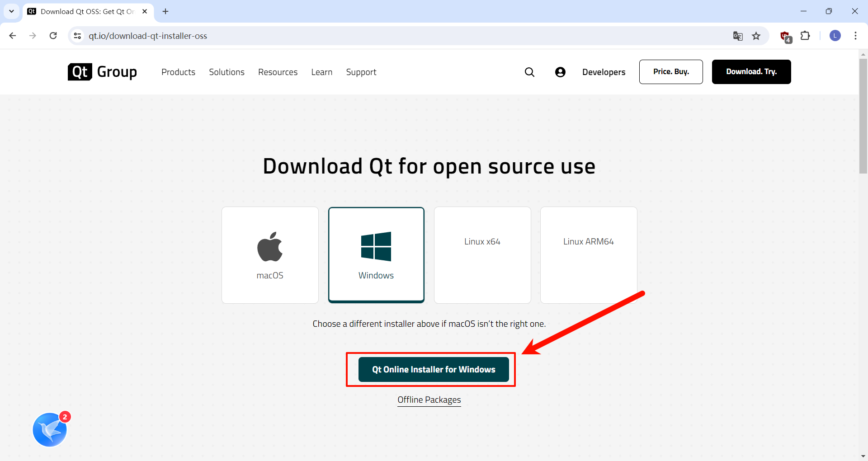Click the URL address bar
Image resolution: width=868 pixels, height=461 pixels.
(362, 36)
